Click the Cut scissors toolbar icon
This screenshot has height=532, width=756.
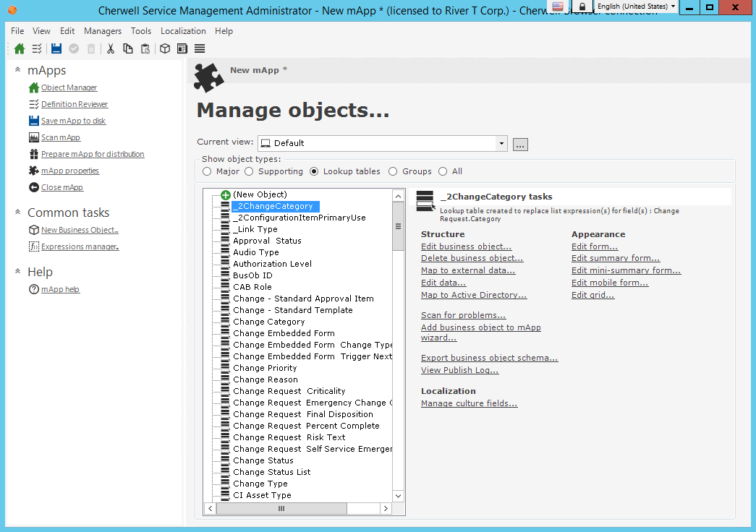pyautogui.click(x=111, y=48)
